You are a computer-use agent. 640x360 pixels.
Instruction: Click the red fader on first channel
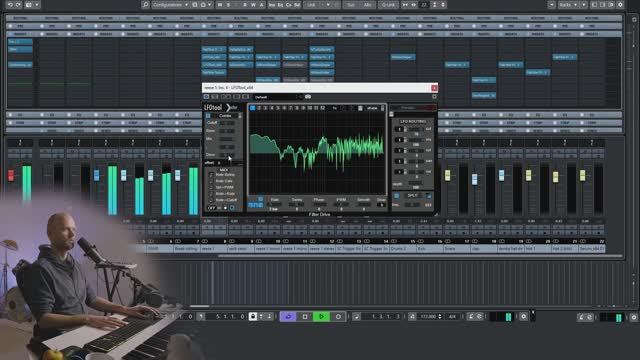11,176
